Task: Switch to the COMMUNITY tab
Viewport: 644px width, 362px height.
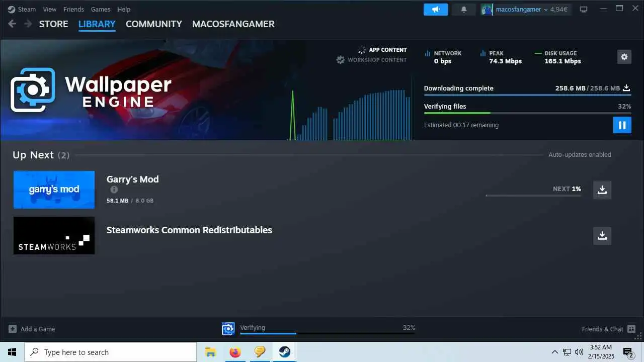Action: tap(154, 24)
